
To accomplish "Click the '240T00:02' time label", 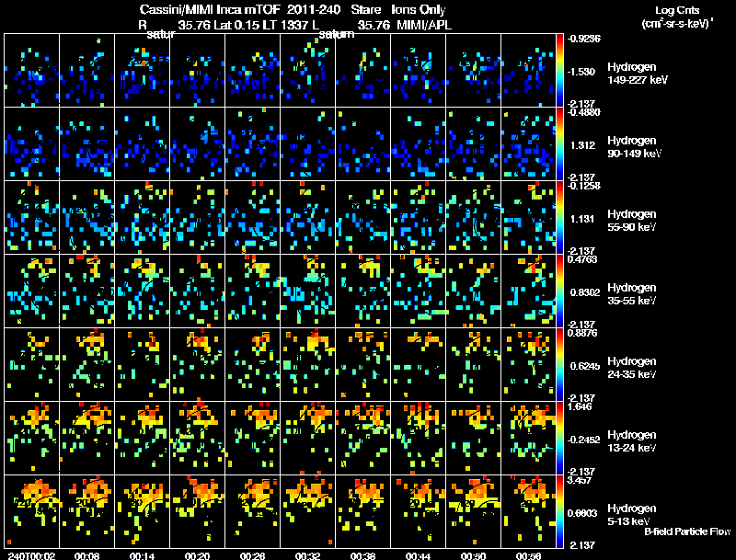I will pyautogui.click(x=31, y=555).
